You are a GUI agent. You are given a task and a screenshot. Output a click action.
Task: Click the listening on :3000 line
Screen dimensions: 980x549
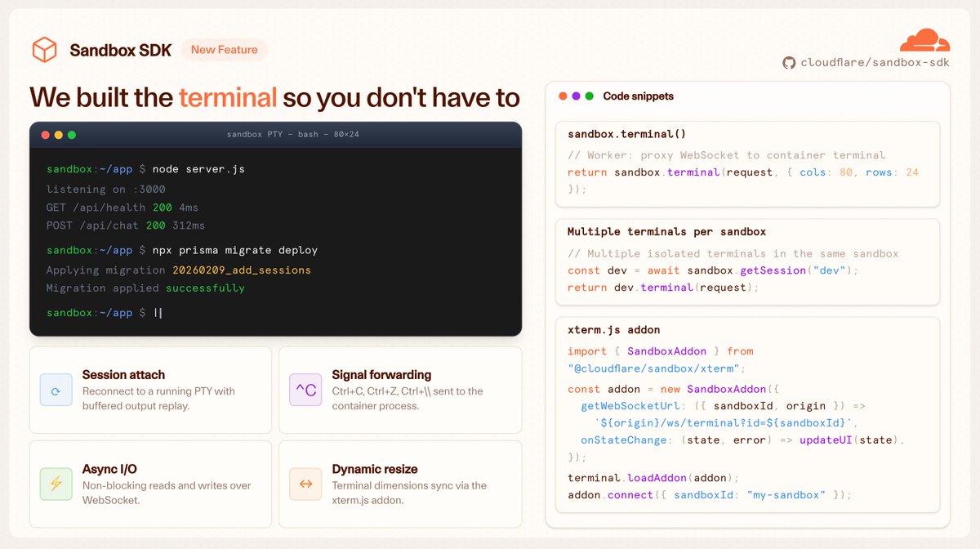(106, 189)
